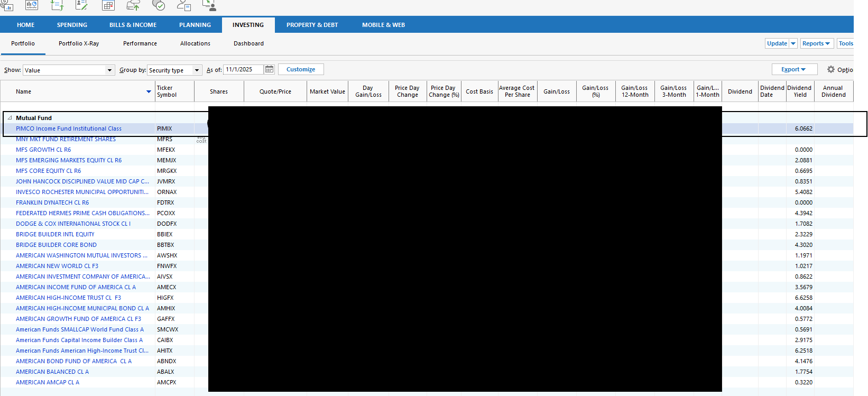The image size is (868, 396).
Task: Open the reports and graphs chart icon
Action: pos(32,5)
